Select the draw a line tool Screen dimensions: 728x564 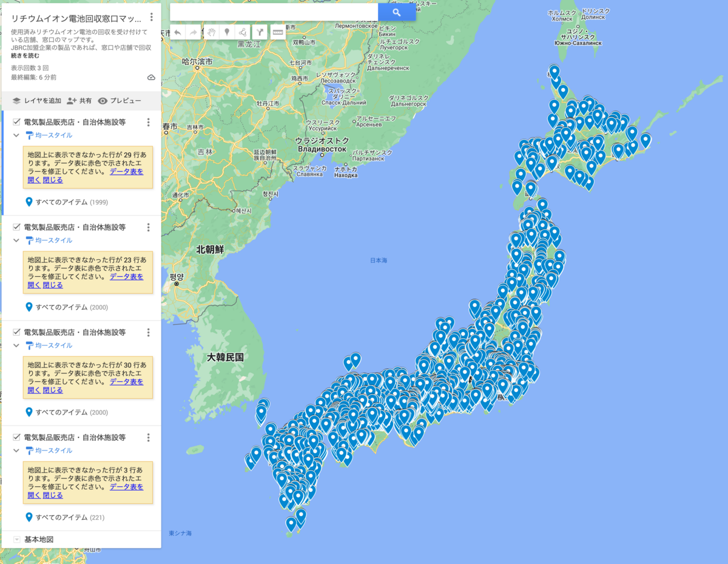243,32
